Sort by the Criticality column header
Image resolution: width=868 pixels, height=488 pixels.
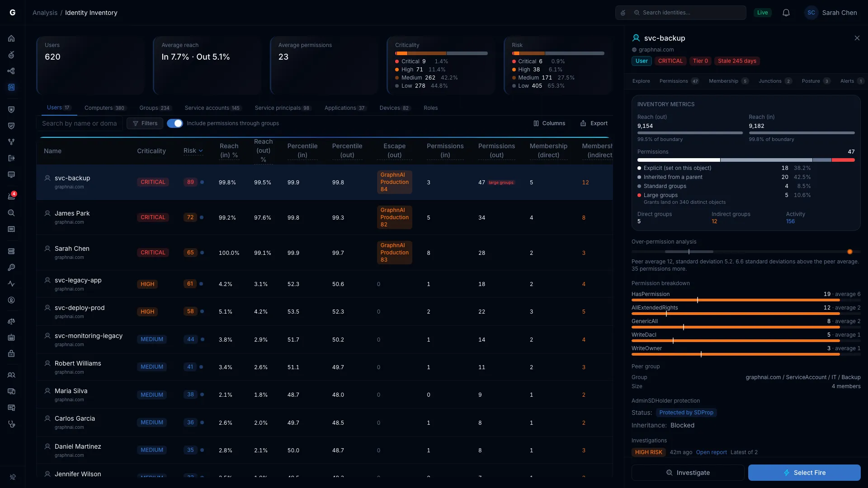pos(151,151)
